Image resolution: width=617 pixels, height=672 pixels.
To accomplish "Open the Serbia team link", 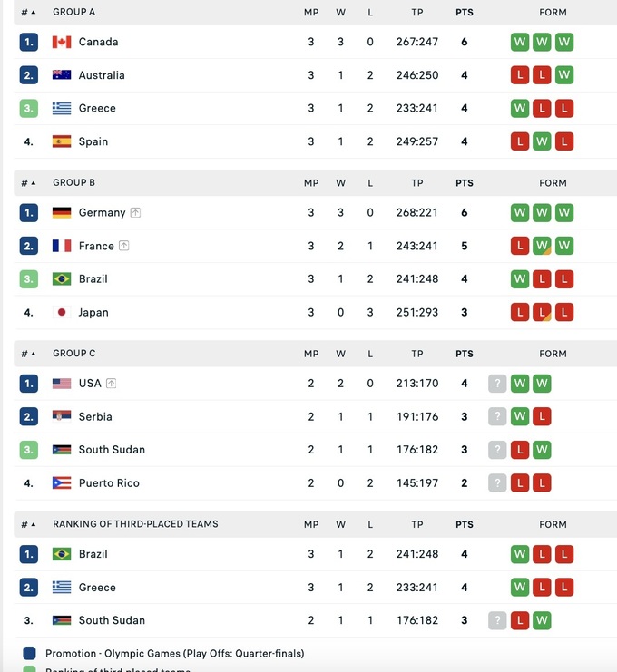I will point(95,417).
